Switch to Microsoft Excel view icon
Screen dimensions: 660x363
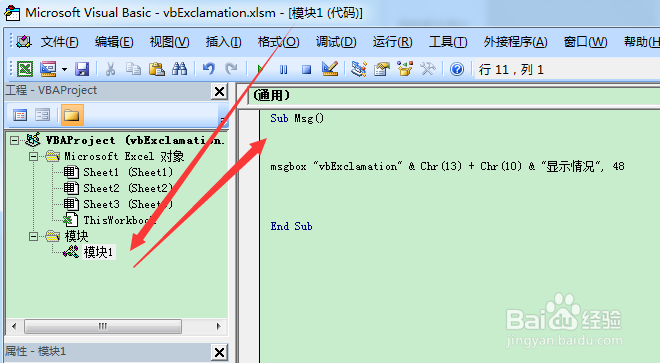(25, 69)
